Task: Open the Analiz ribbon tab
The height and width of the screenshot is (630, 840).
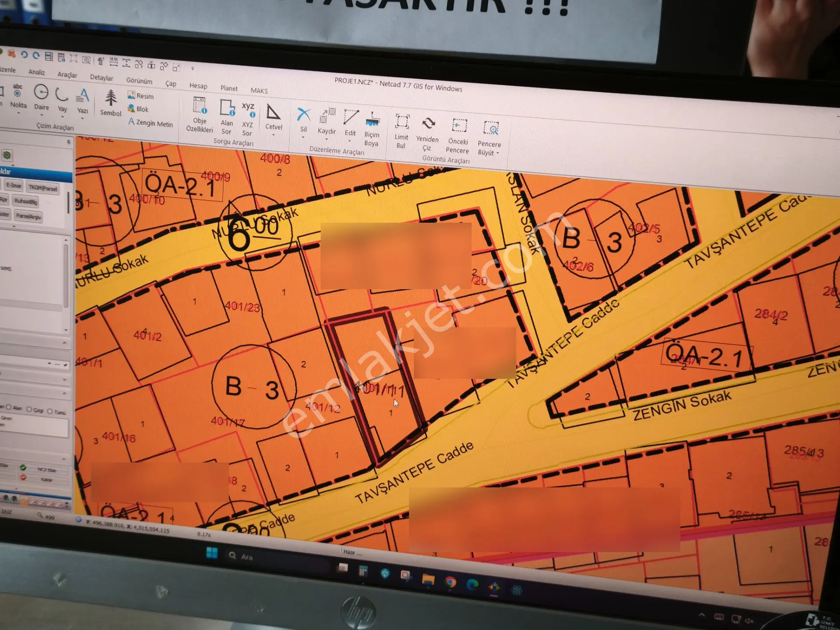Action: pyautogui.click(x=37, y=72)
